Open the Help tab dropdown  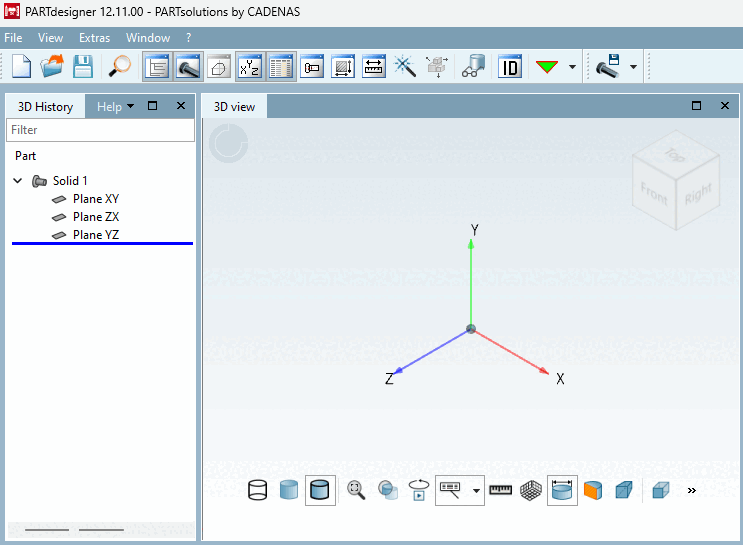point(116,107)
